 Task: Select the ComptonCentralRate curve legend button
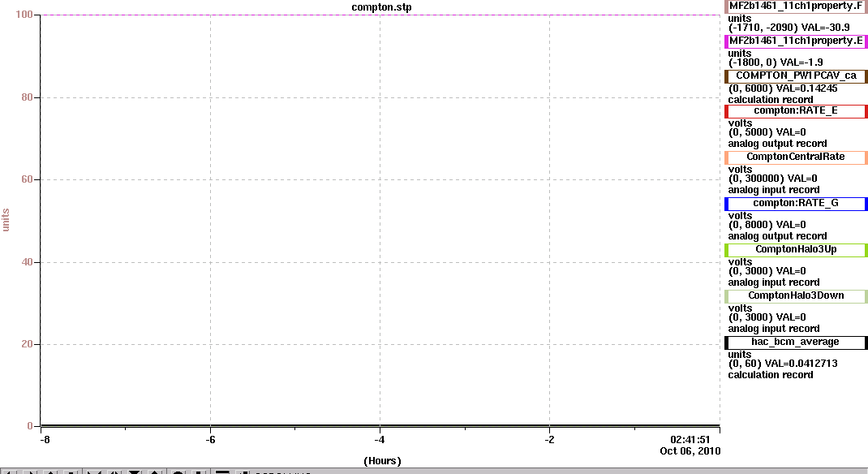coord(796,157)
